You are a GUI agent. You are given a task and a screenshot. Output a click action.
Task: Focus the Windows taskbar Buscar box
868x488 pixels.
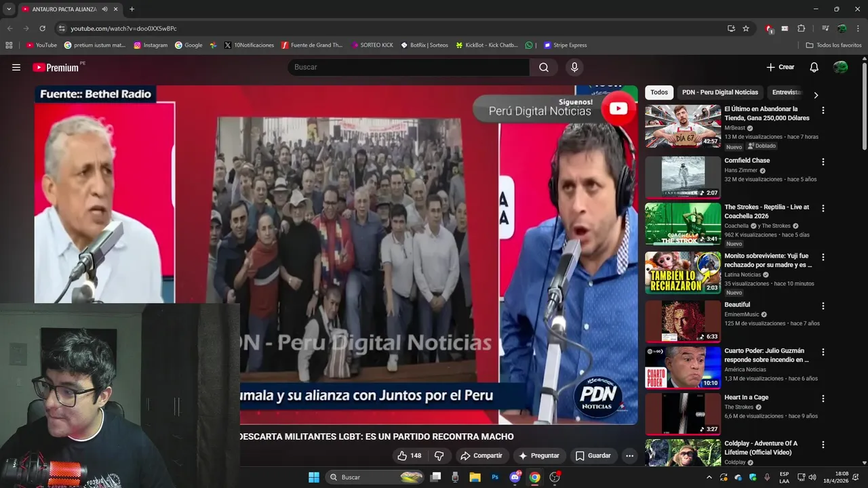[376, 477]
